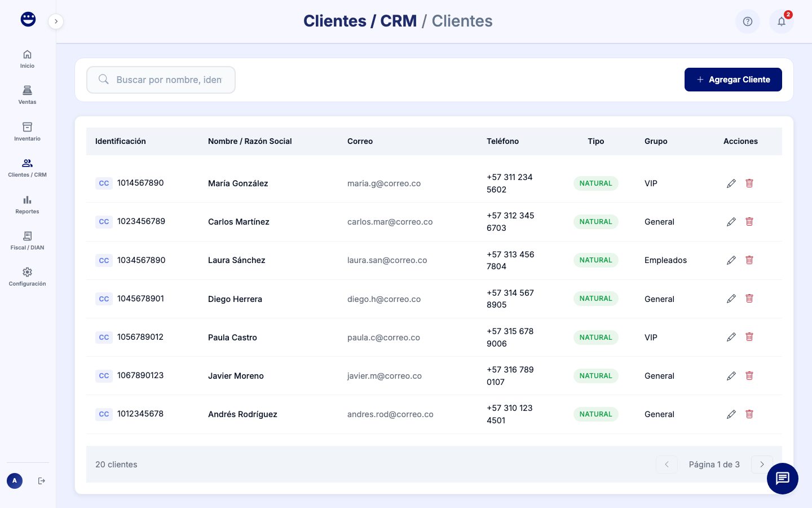Go to next page with right chevron
The image size is (812, 508).
762,464
